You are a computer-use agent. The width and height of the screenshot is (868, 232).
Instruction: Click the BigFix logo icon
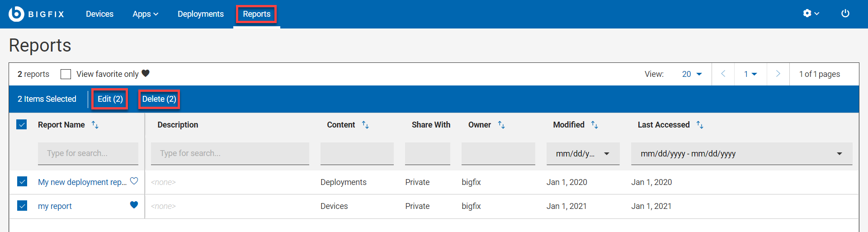point(16,14)
